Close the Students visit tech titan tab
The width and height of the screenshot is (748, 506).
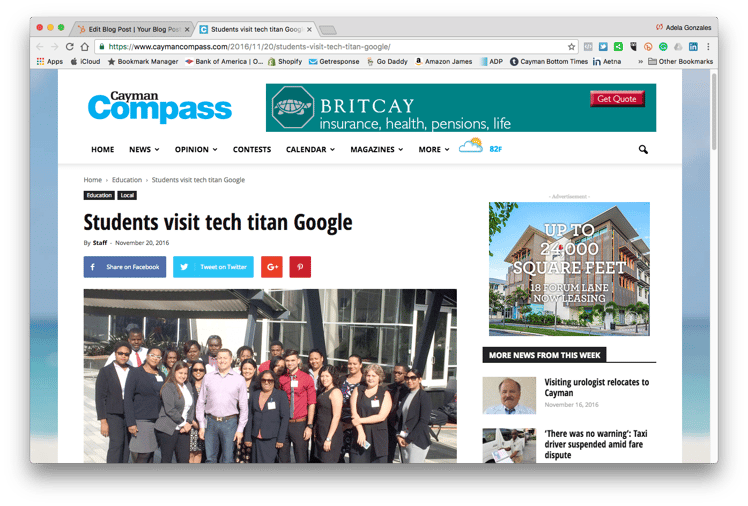pyautogui.click(x=309, y=30)
